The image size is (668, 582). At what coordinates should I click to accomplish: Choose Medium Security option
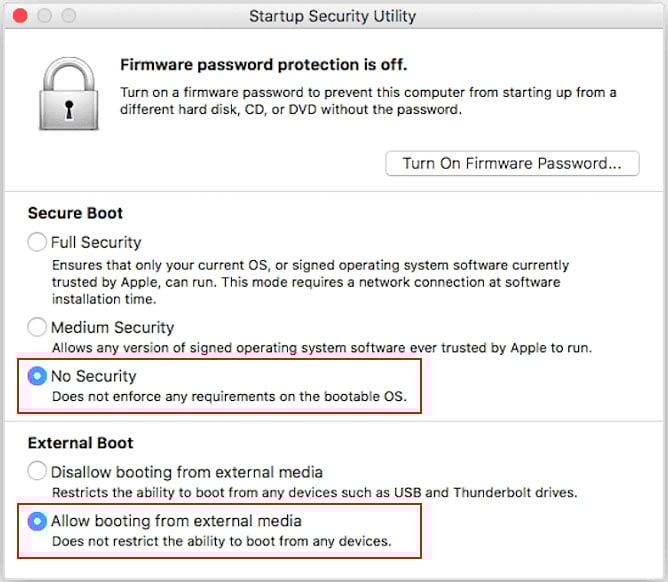point(37,327)
